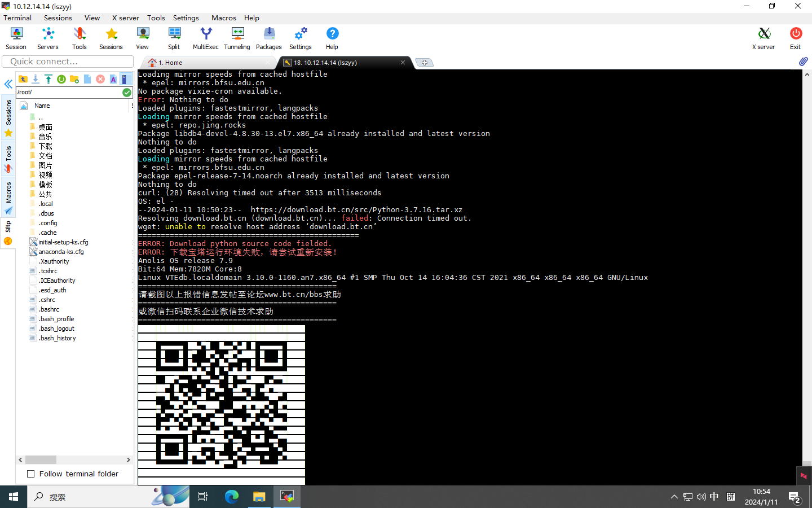Open a new tab with plus button
This screenshot has height=508, width=812.
coord(424,63)
